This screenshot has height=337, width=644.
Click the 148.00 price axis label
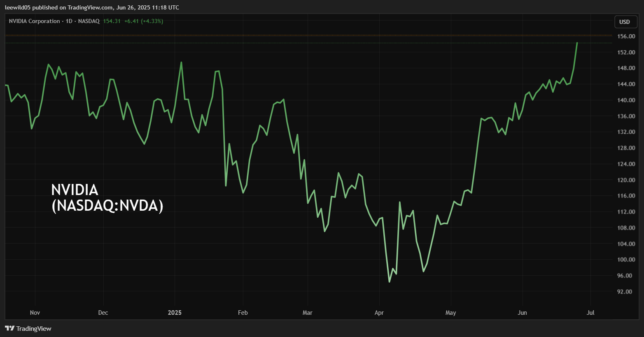click(626, 68)
